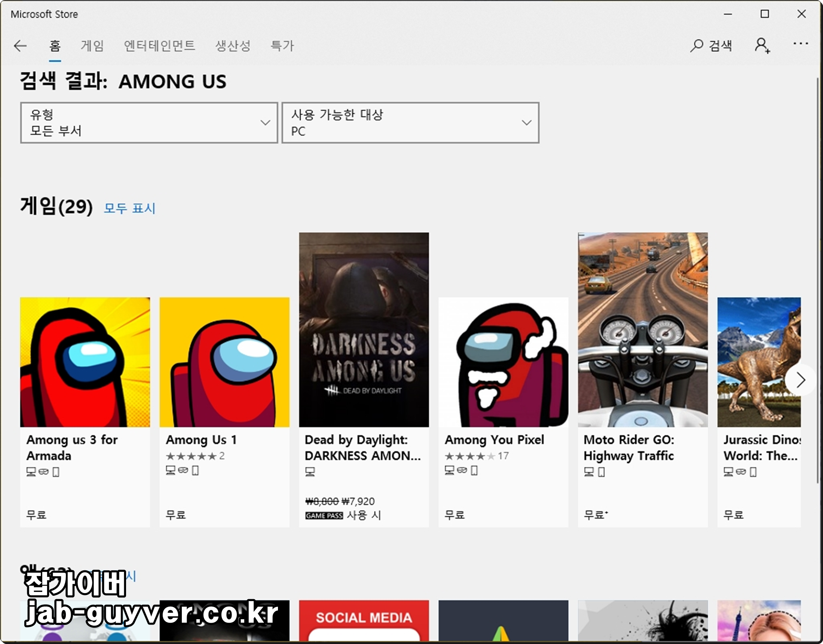Image resolution: width=823 pixels, height=644 pixels.
Task: Expand the 사용 가능한 대상 PC dropdown
Action: pyautogui.click(x=410, y=123)
